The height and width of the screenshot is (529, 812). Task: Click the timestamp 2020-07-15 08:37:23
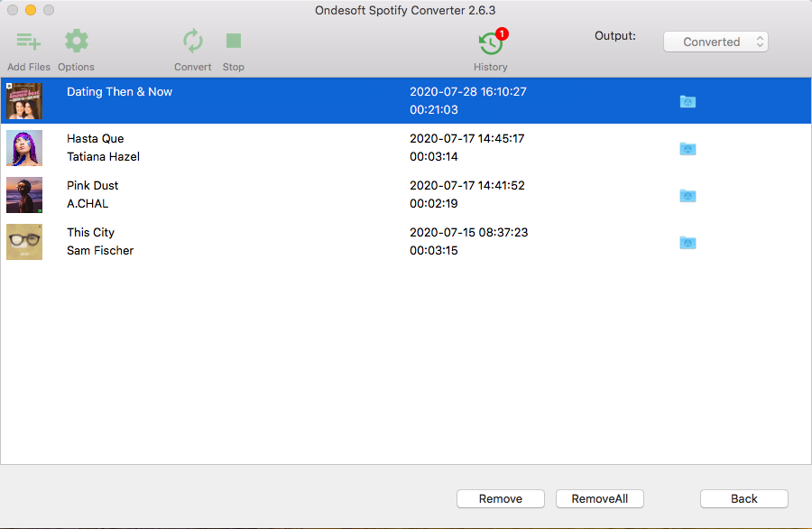(468, 233)
